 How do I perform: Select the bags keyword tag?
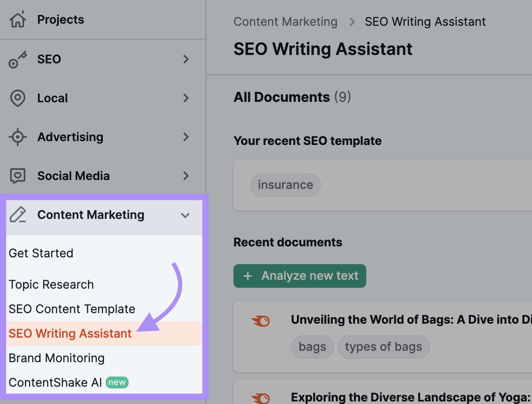312,347
